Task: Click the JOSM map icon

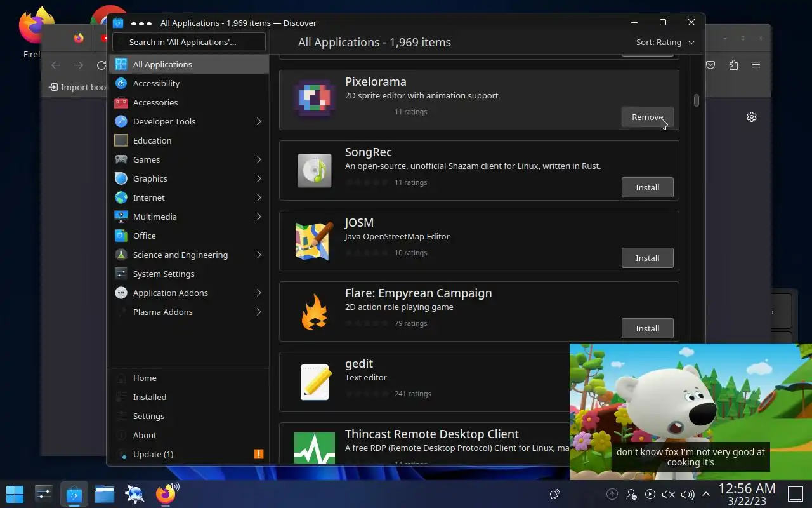Action: click(x=315, y=241)
